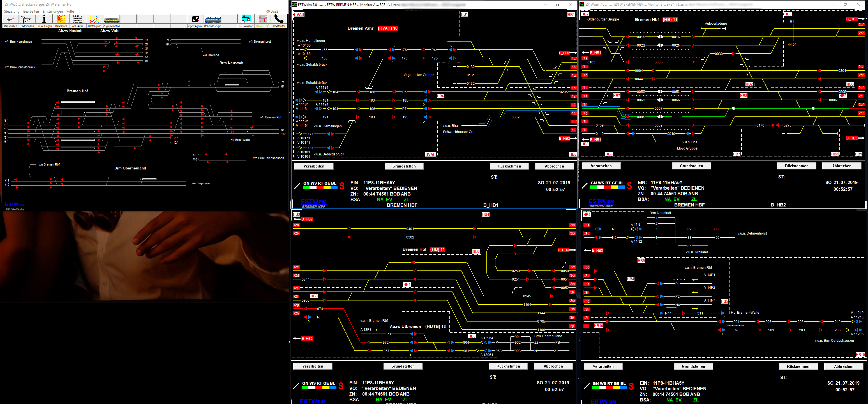Open the Steuerung menu
This screenshot has height=404, width=868.
(x=12, y=12)
